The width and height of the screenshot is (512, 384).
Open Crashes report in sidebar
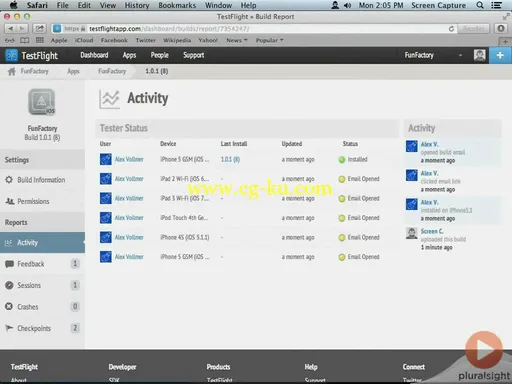click(42, 306)
